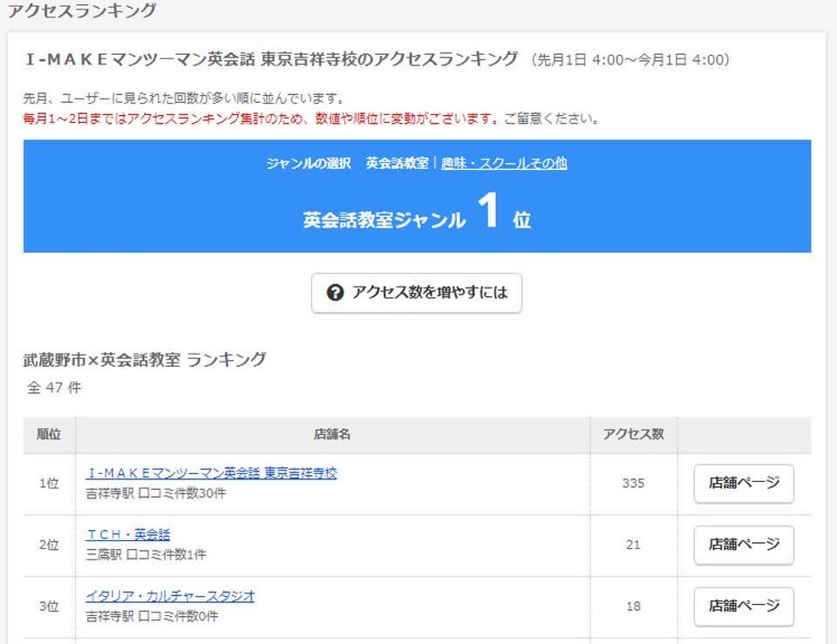Click the 吉祥寺駅 口コミ件数30件 text
The width and height of the screenshot is (837, 644).
(x=156, y=493)
